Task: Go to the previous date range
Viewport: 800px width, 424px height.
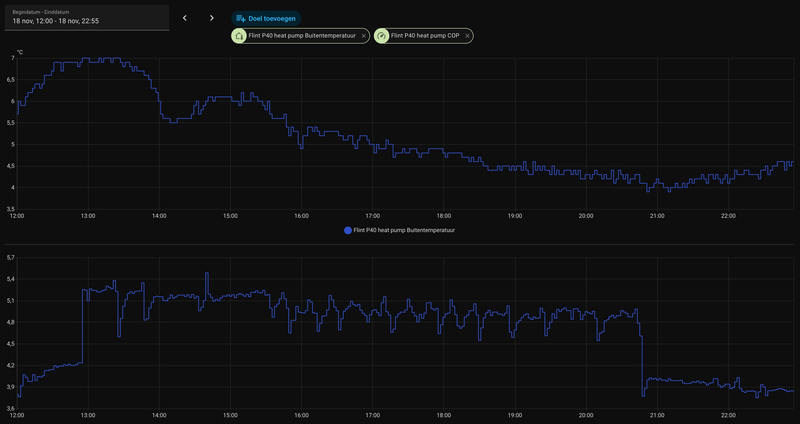Action: coord(184,18)
